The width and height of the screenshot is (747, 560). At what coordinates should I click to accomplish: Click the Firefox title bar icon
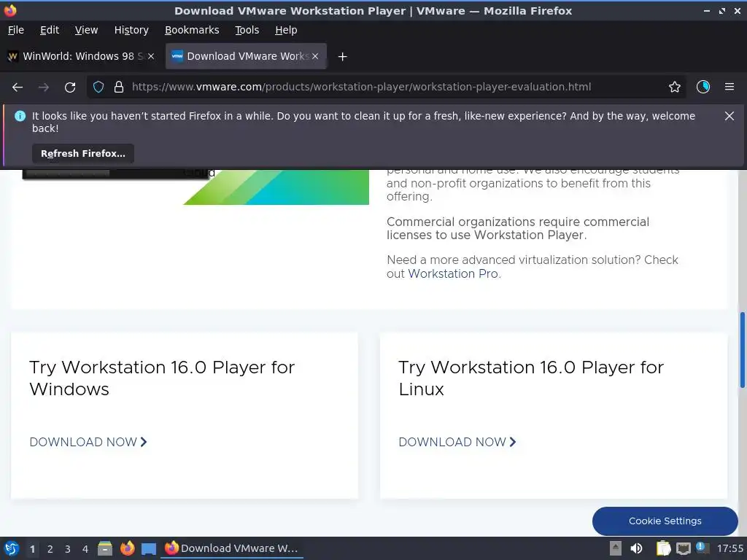[x=10, y=10]
